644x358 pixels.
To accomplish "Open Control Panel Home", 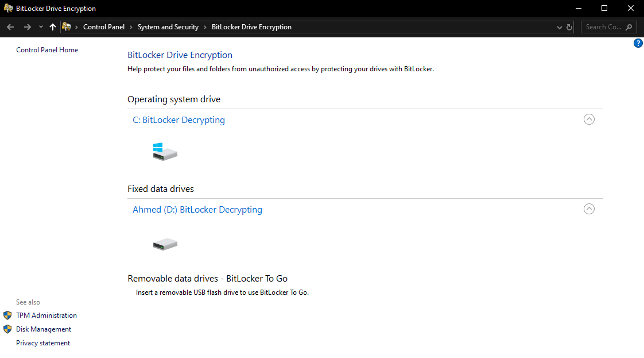I will pyautogui.click(x=47, y=49).
